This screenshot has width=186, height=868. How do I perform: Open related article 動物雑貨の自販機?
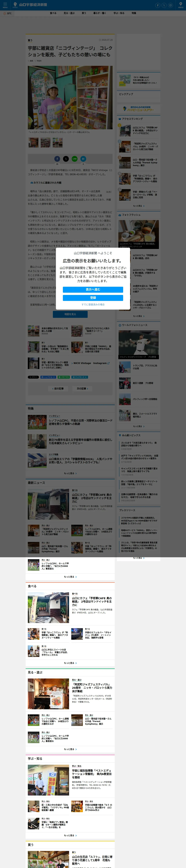click(55, 349)
